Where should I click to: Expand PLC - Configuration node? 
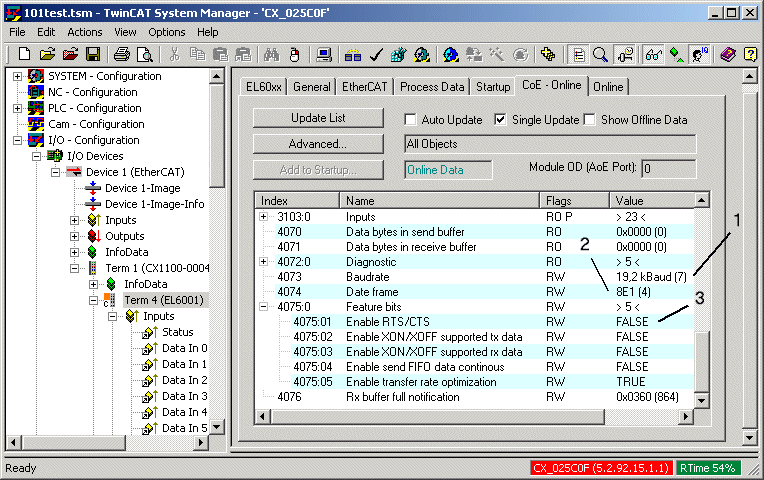18,108
